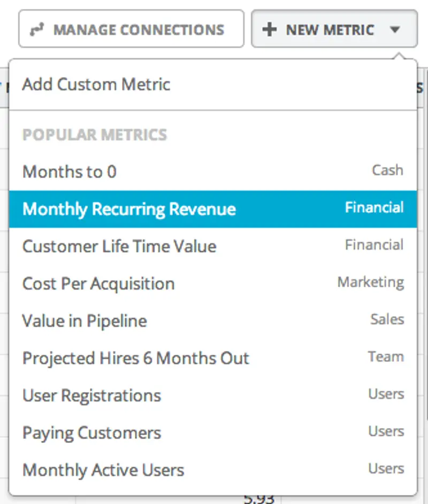Screen dimensions: 428x504
Task: Click the connections icon beside Manage Connections
Action: tap(36, 29)
